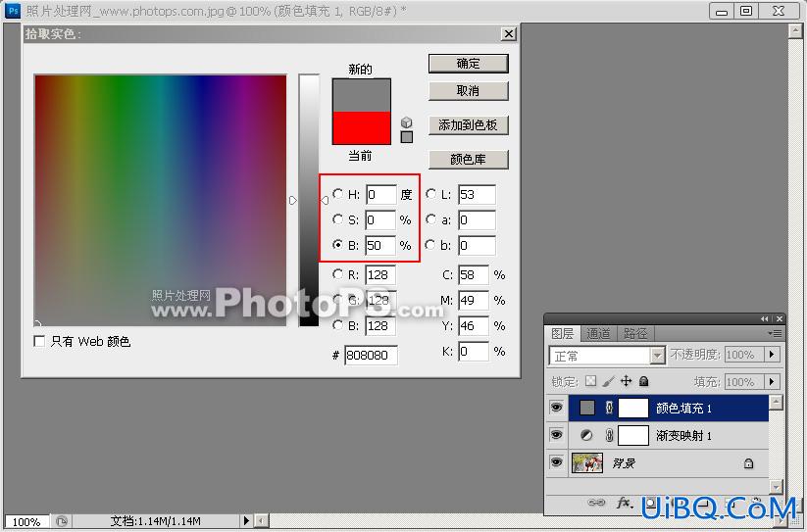Click the red 当前 current color swatch
The width and height of the screenshot is (807, 532).
tap(361, 128)
